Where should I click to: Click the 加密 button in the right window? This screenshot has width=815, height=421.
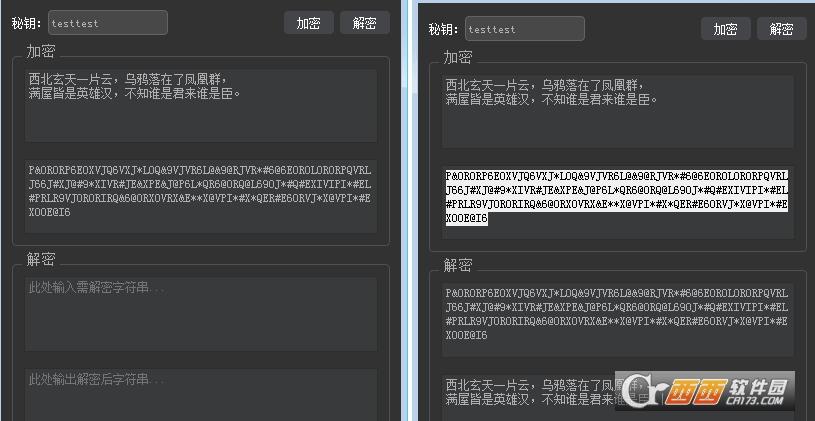pyautogui.click(x=726, y=29)
